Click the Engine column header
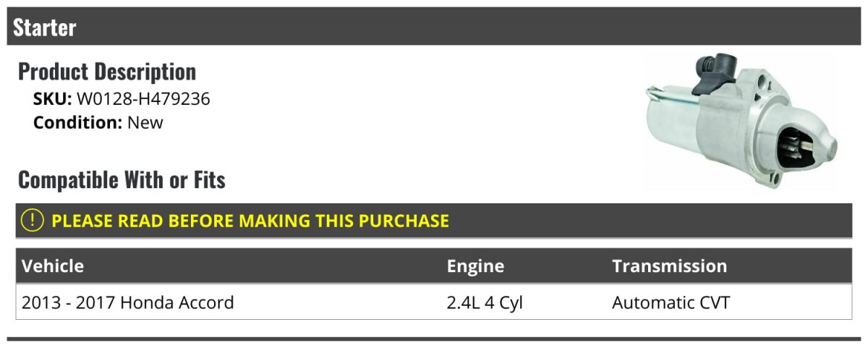Image resolution: width=868 pixels, height=348 pixels. (475, 266)
